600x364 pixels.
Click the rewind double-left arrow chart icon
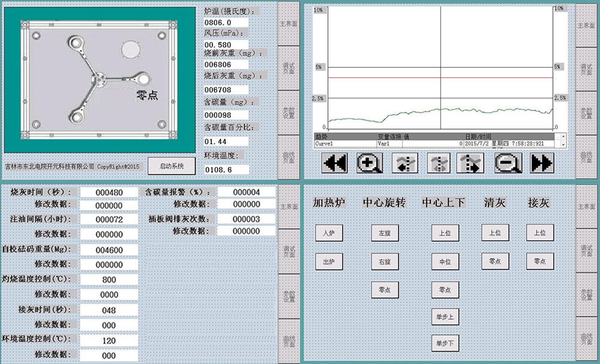(335, 163)
